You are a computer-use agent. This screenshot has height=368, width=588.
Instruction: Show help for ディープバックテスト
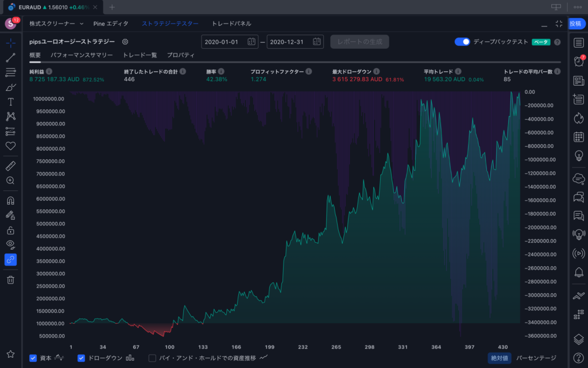[x=557, y=42]
